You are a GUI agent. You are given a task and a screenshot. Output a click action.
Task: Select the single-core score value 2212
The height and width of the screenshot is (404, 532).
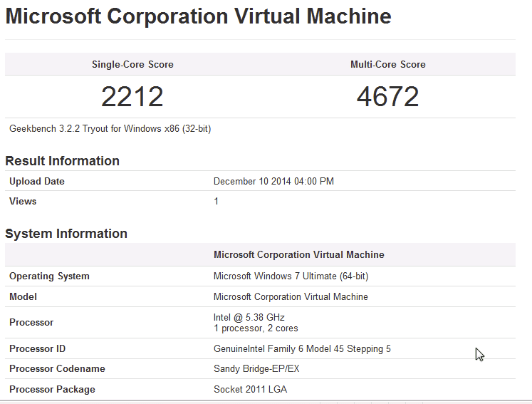pos(132,97)
